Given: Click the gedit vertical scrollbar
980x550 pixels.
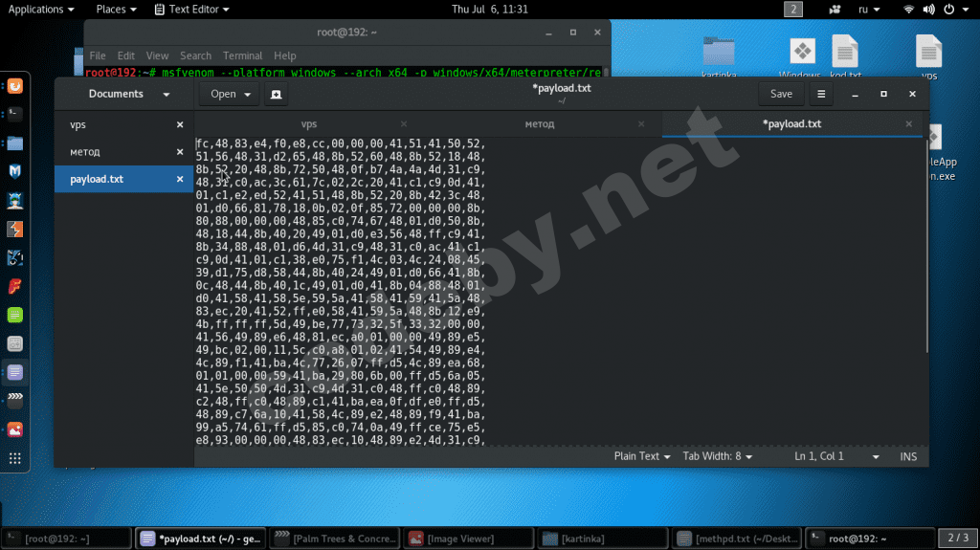Looking at the screenshot, I should tap(926, 245).
